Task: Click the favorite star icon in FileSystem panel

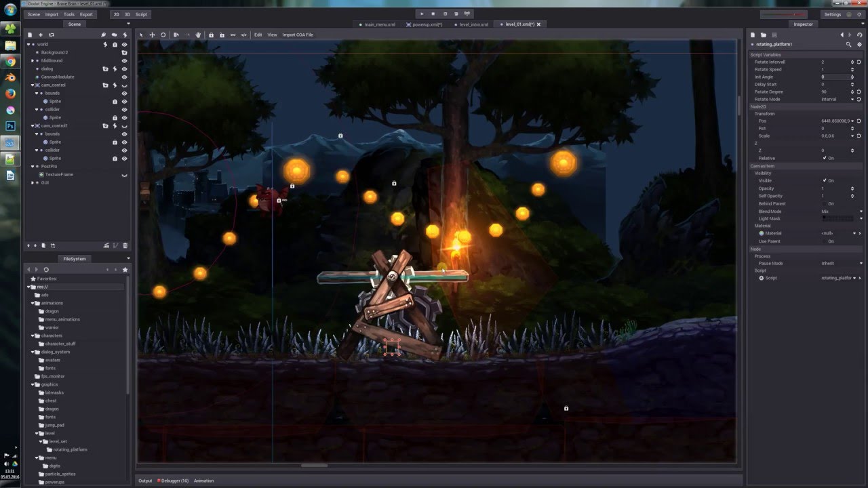Action: (125, 270)
